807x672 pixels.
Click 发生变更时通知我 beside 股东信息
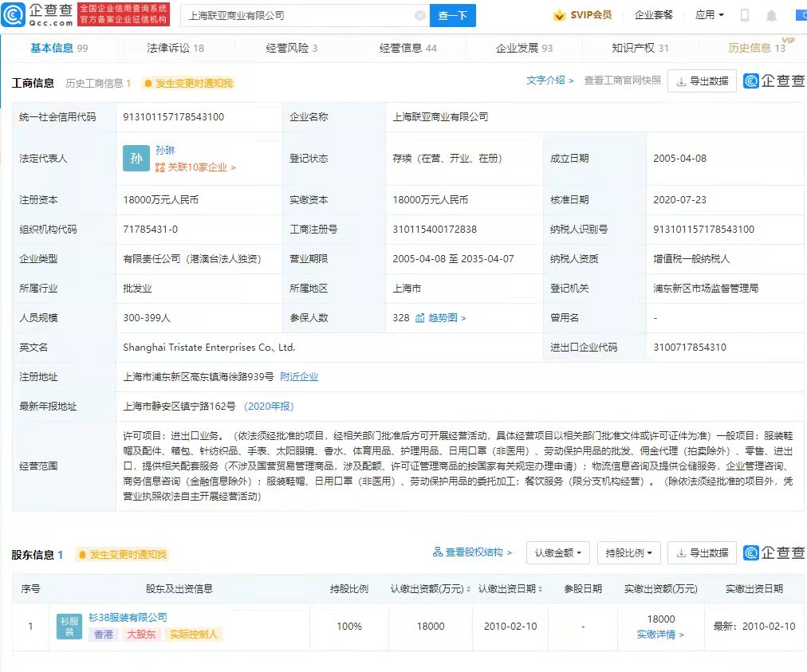(122, 555)
